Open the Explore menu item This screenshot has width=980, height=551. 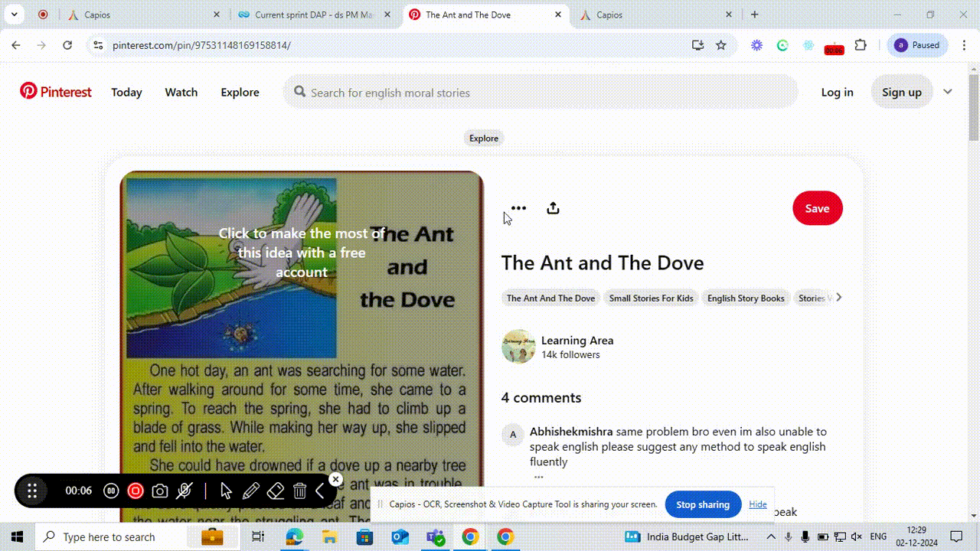[x=240, y=92]
